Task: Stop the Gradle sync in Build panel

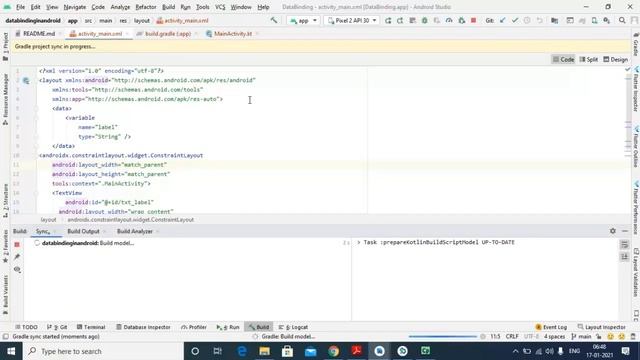Action: click(17, 244)
